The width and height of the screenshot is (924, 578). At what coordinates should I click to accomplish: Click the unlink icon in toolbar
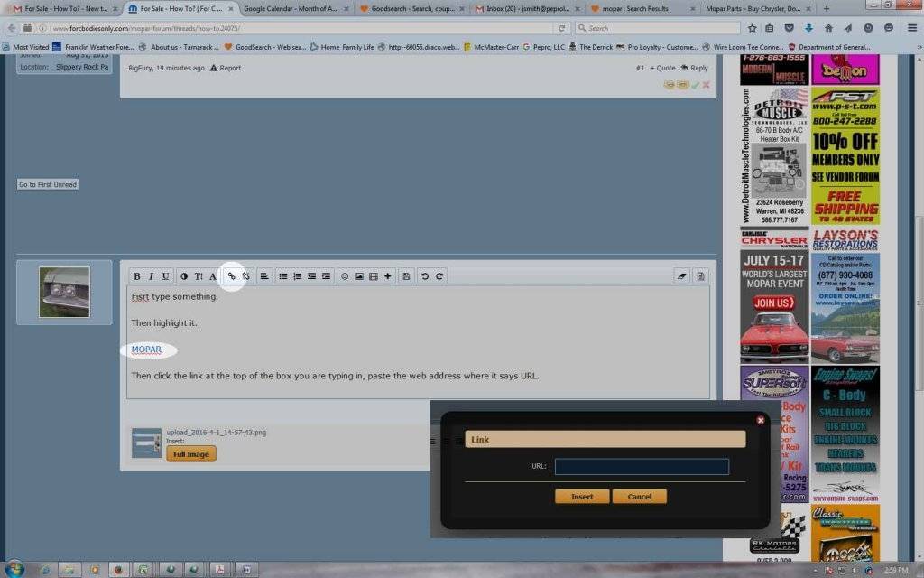pyautogui.click(x=245, y=276)
